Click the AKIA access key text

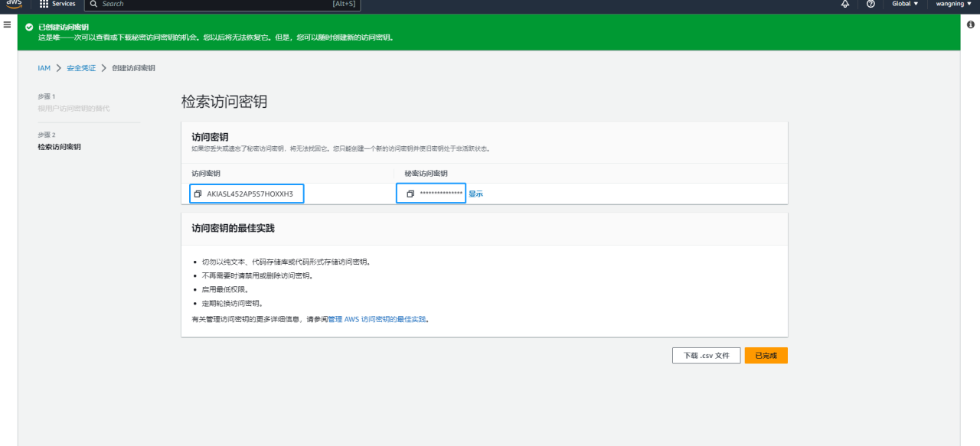click(x=250, y=194)
